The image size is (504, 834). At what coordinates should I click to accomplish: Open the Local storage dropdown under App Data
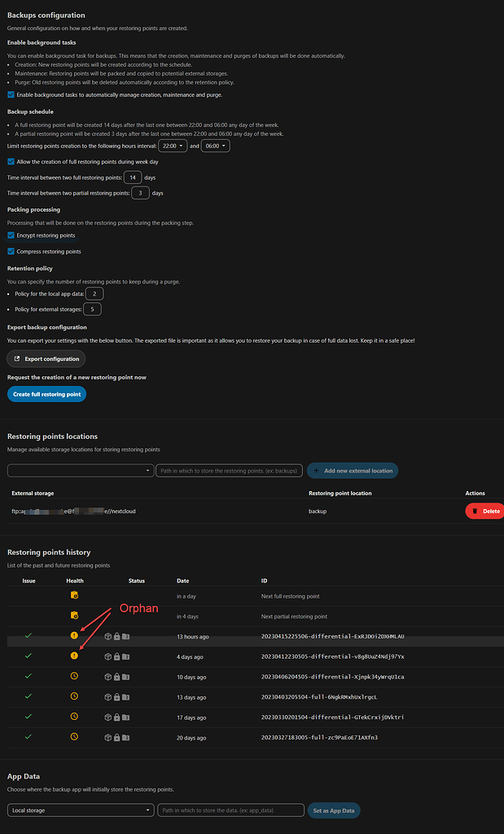[x=81, y=810]
